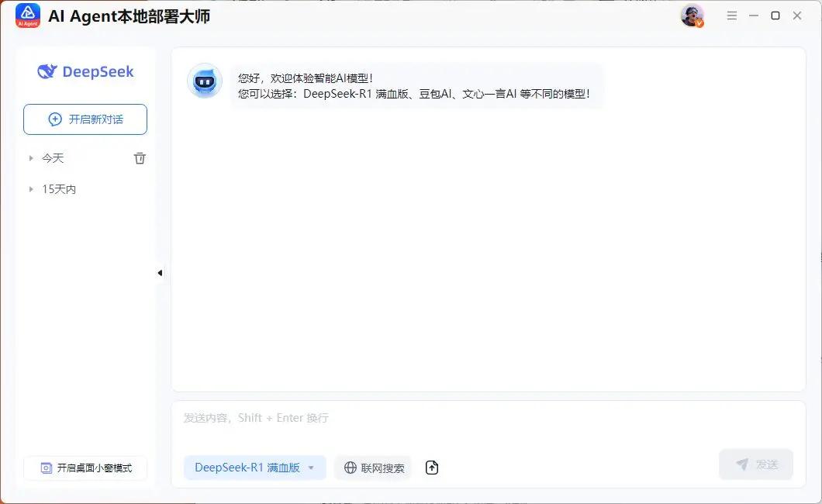Toggle 联网搜索 web search

coord(373,468)
